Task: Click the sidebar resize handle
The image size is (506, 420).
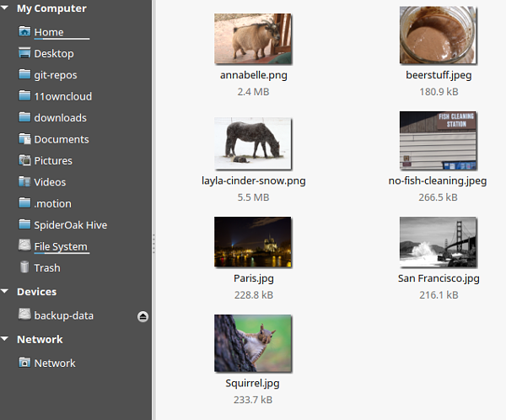Action: (153, 244)
